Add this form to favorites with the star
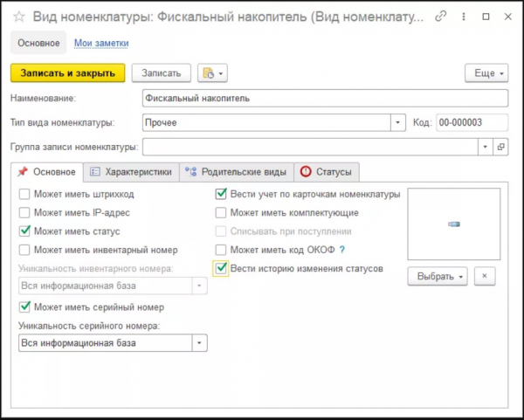The image size is (524, 420). point(19,17)
